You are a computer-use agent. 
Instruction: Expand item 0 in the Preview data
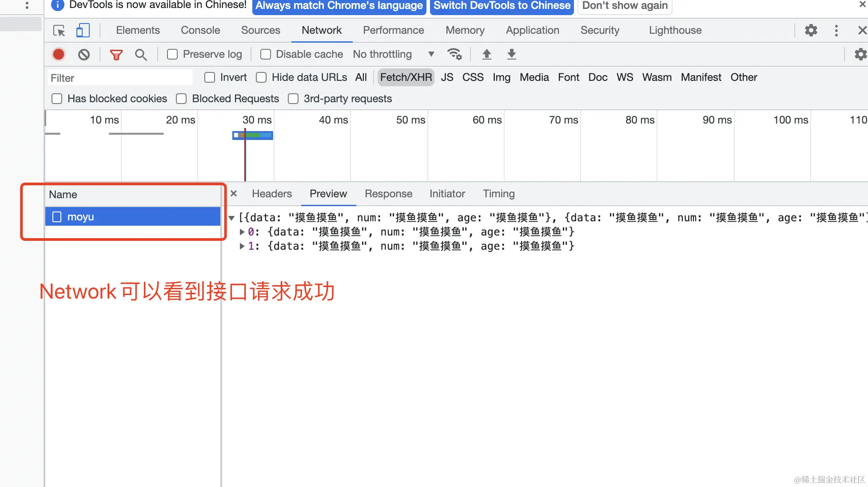coord(243,232)
